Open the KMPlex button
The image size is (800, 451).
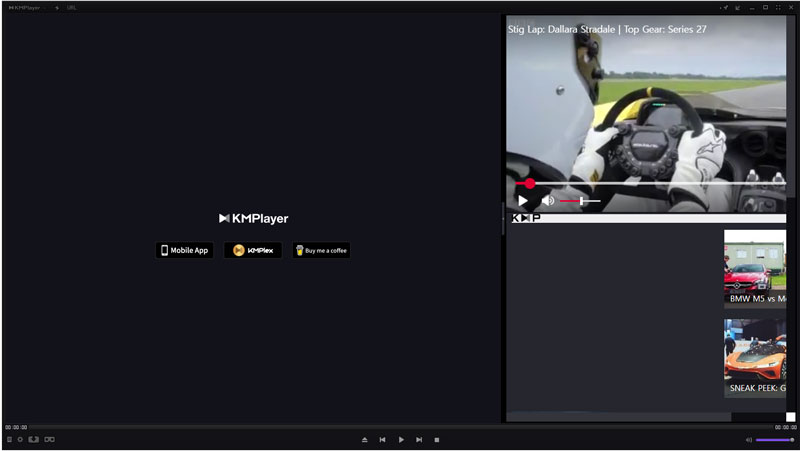point(253,250)
